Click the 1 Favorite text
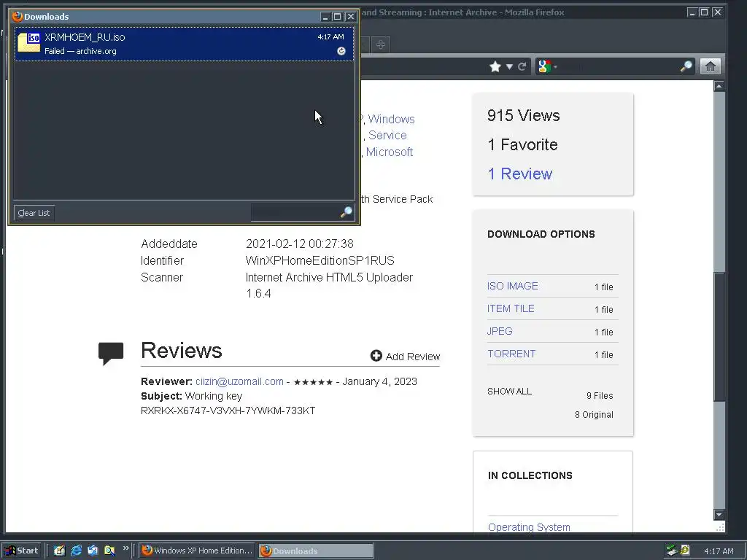 [x=522, y=144]
